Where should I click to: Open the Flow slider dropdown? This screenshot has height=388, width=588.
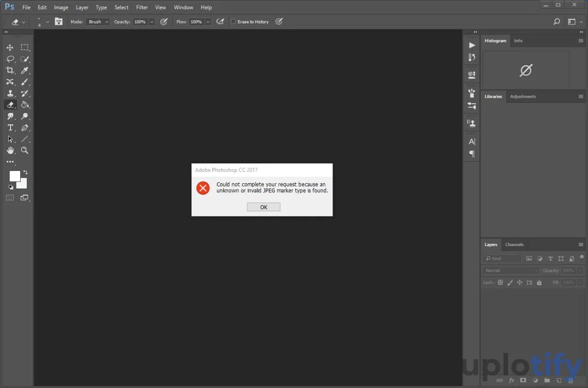(208, 22)
